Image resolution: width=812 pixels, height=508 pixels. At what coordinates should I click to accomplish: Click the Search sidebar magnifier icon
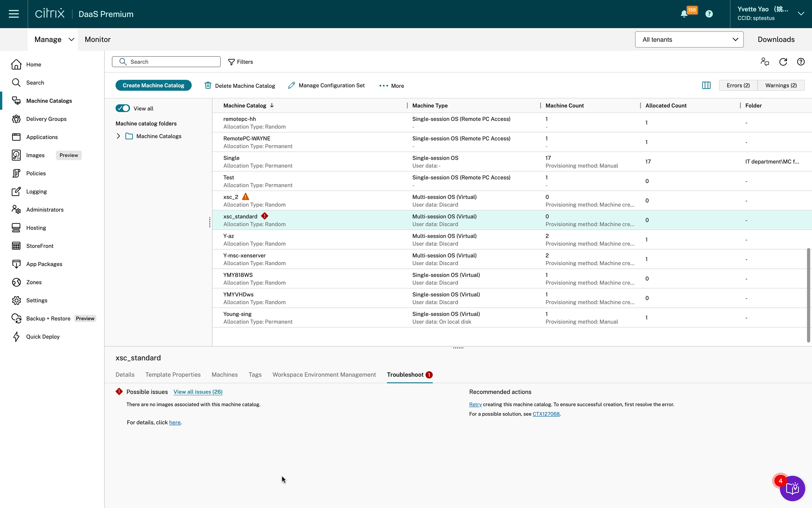(16, 82)
